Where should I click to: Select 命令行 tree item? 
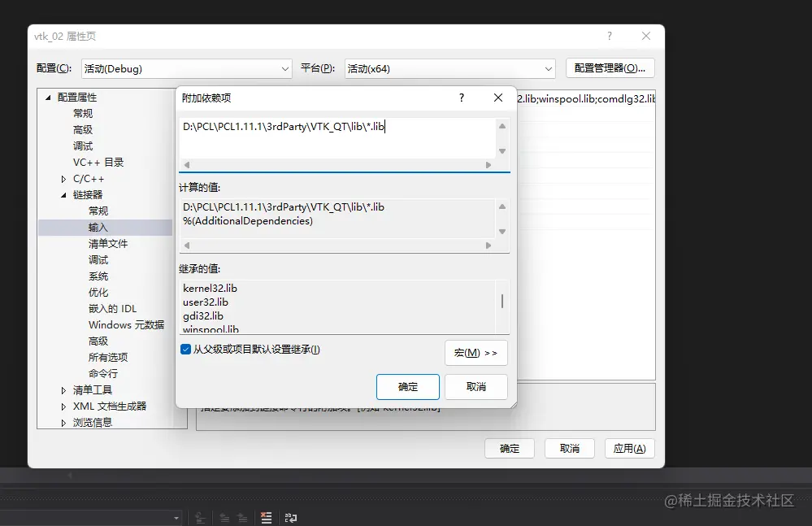coord(103,373)
